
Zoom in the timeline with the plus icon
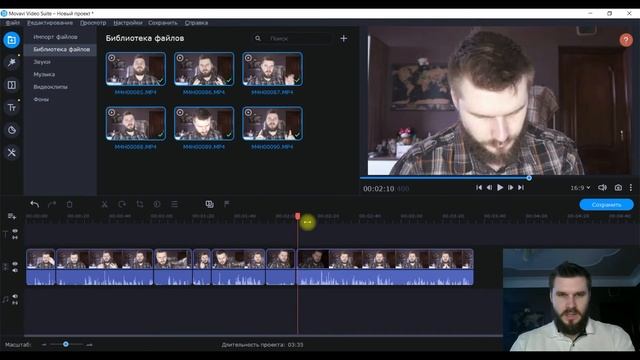(89, 345)
